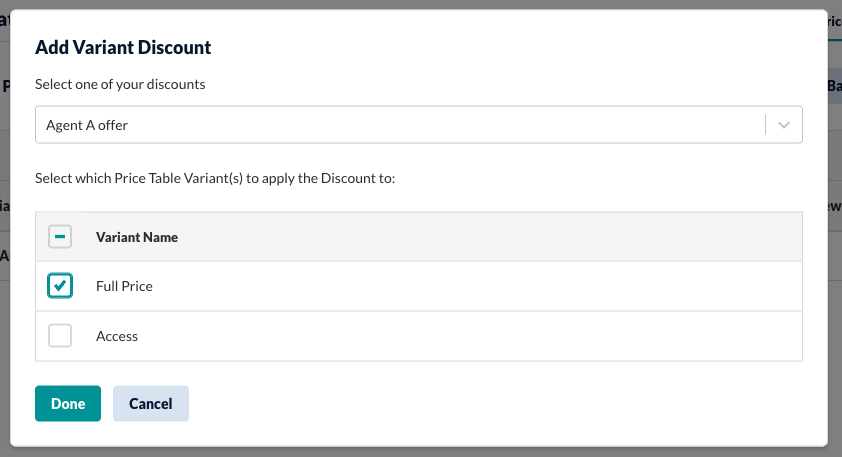Click the Variant Name column header

coord(137,237)
